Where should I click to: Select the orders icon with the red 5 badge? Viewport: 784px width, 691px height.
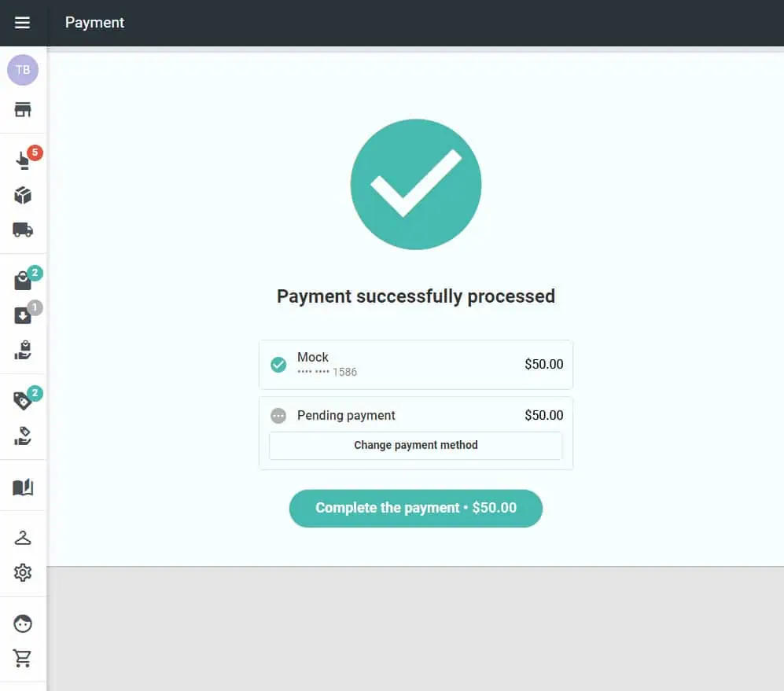coord(23,160)
